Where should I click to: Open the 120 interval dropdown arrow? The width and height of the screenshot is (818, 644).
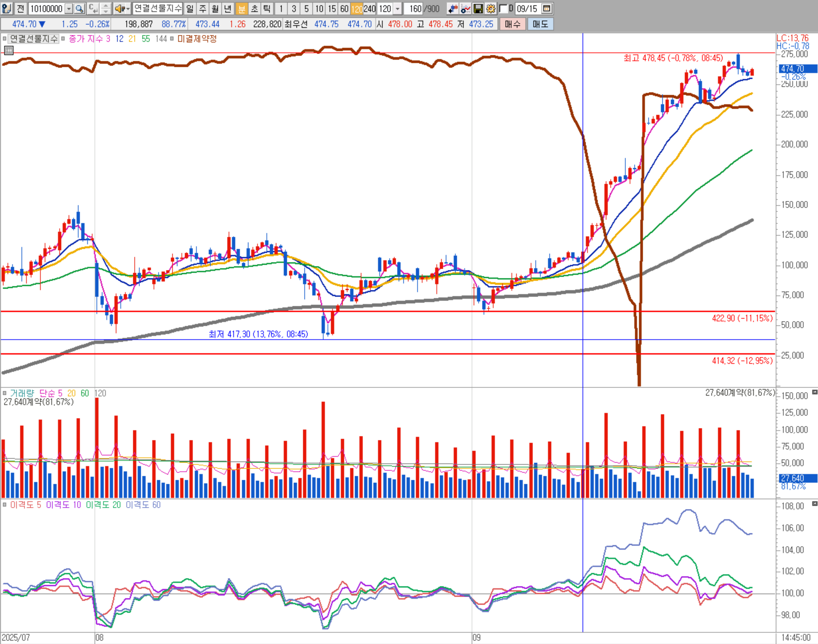397,8
